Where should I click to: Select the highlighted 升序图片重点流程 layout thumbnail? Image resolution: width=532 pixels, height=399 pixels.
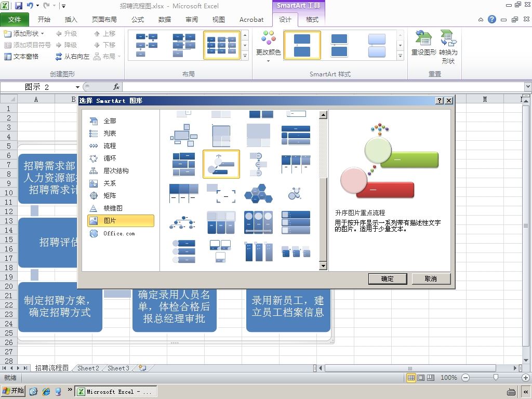[x=221, y=164]
